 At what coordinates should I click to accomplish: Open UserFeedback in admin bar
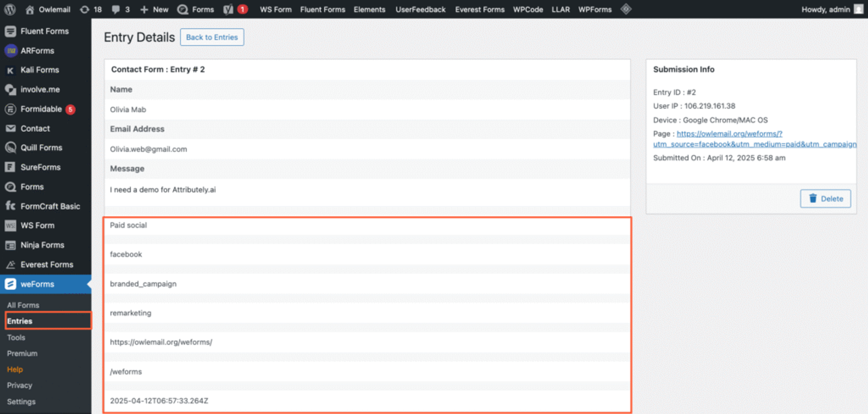tap(420, 9)
